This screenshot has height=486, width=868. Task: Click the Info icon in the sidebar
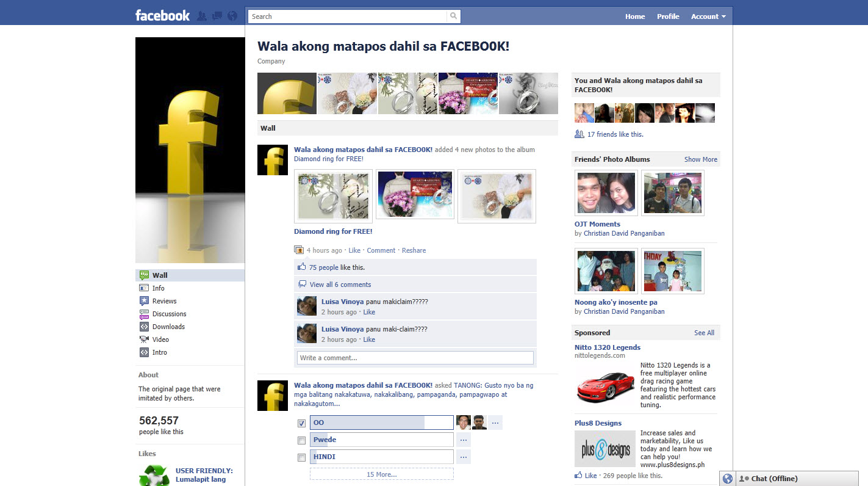[x=144, y=288]
